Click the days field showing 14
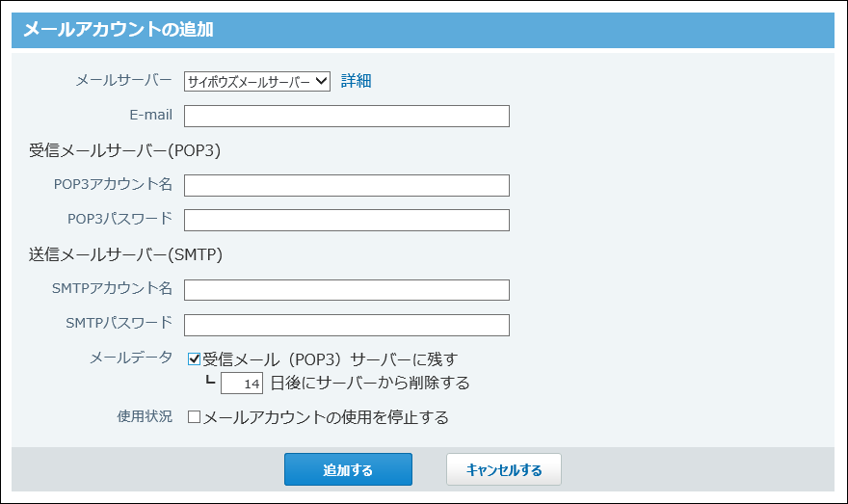 242,383
